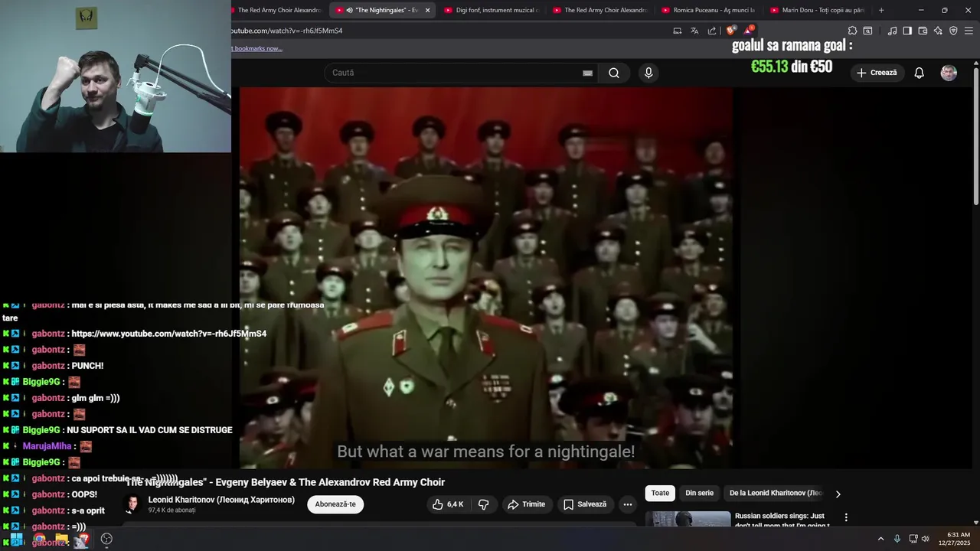Open the Brave playlist music note icon

892,31
